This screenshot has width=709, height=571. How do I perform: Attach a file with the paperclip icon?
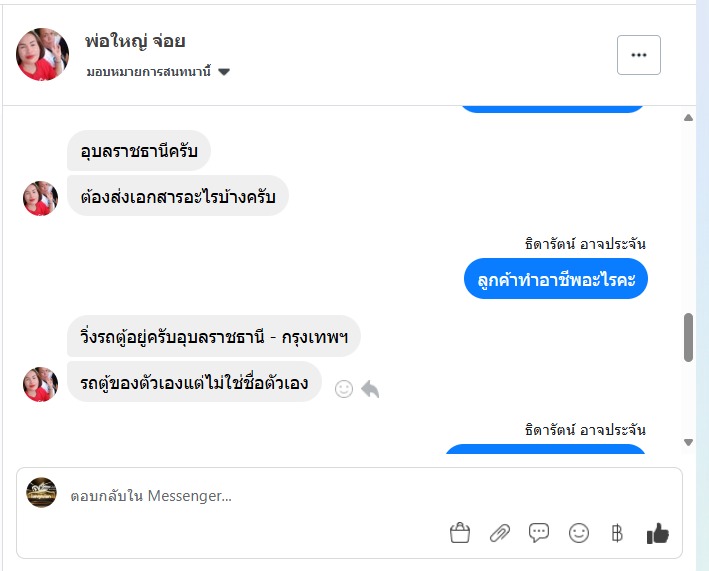[499, 534]
